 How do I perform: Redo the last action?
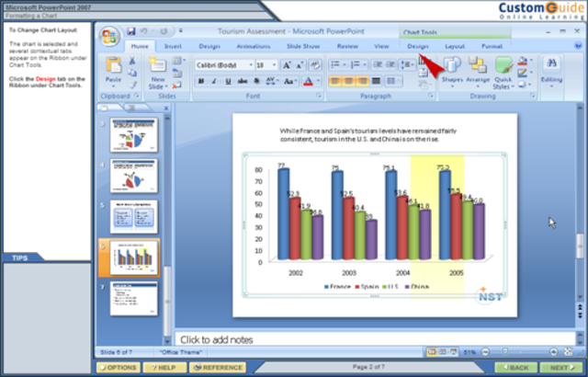point(164,31)
